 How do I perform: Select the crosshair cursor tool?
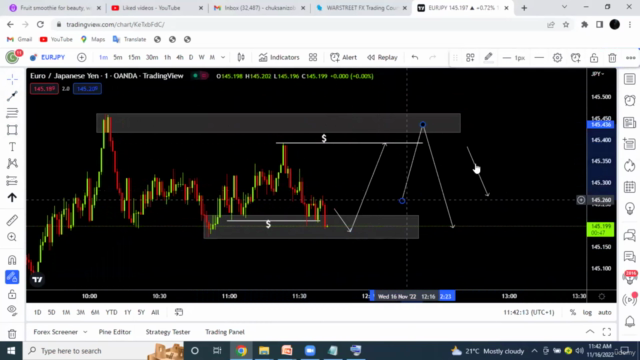coord(12,79)
